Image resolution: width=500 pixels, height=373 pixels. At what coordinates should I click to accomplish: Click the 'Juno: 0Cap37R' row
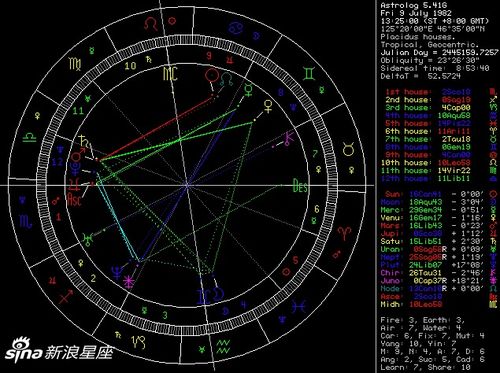(439, 281)
